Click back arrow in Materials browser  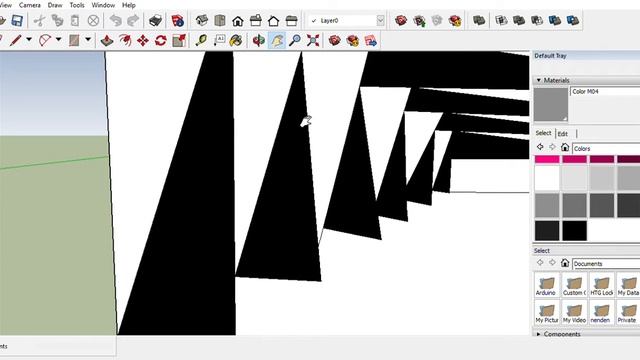point(540,147)
